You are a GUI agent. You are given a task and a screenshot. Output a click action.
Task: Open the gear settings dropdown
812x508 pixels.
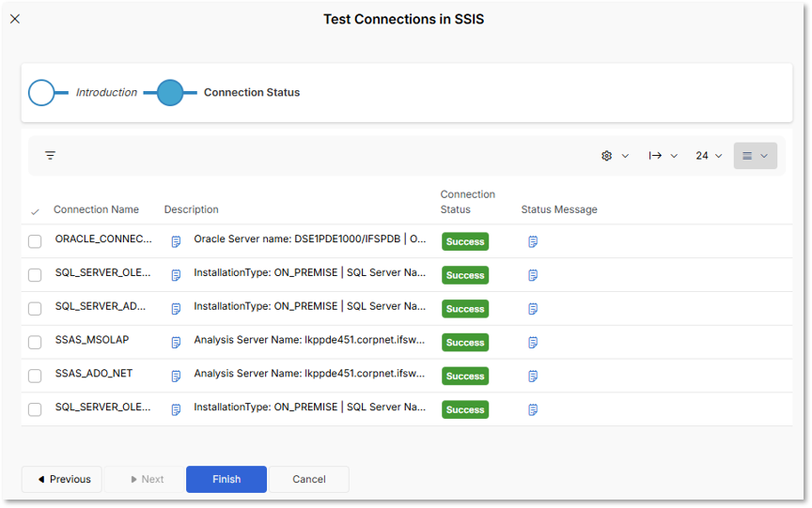615,156
